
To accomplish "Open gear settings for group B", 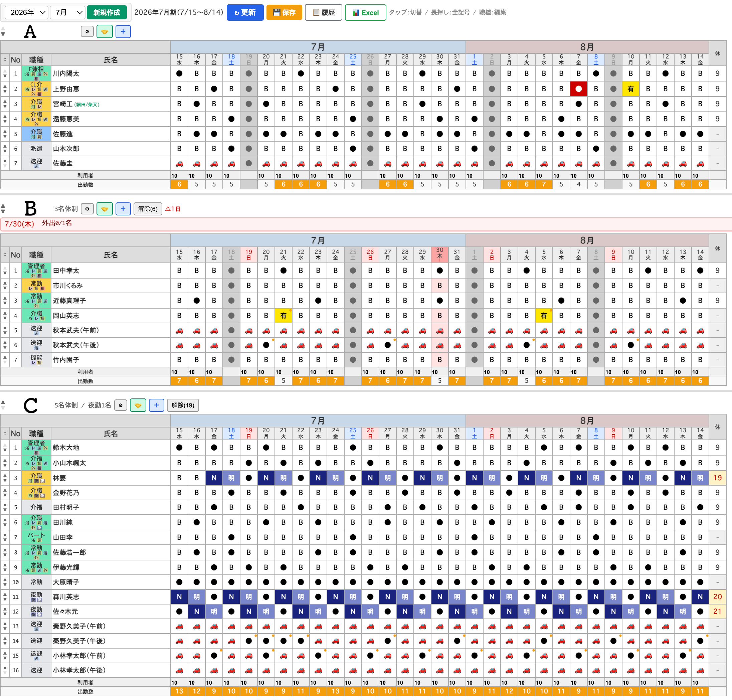I will (x=87, y=209).
